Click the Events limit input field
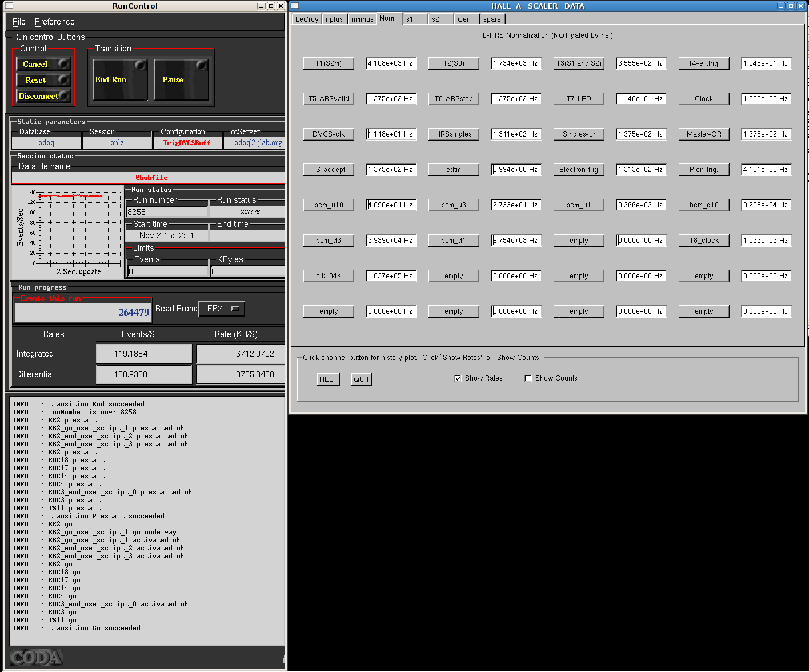809x672 pixels. 168,271
